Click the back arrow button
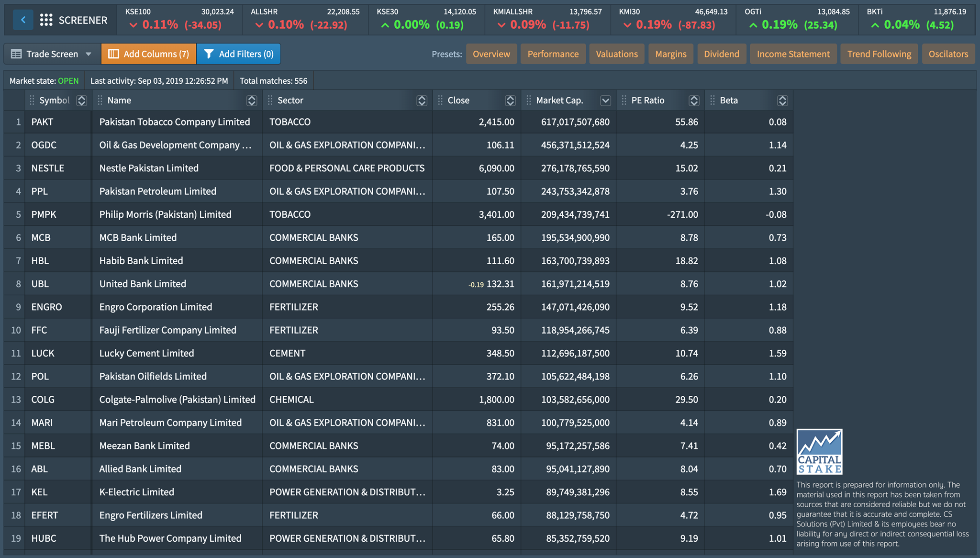 [22, 20]
